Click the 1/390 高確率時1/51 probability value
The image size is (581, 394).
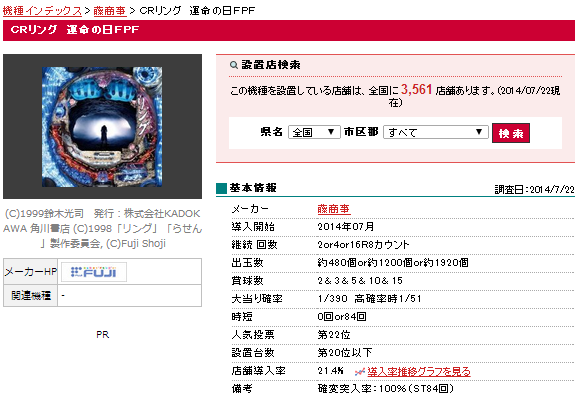369,299
